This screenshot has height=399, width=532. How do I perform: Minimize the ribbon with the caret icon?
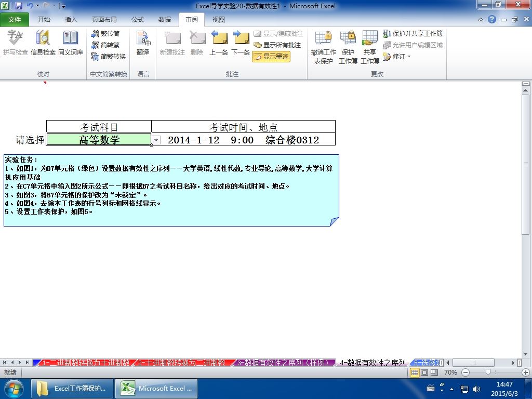coord(481,20)
